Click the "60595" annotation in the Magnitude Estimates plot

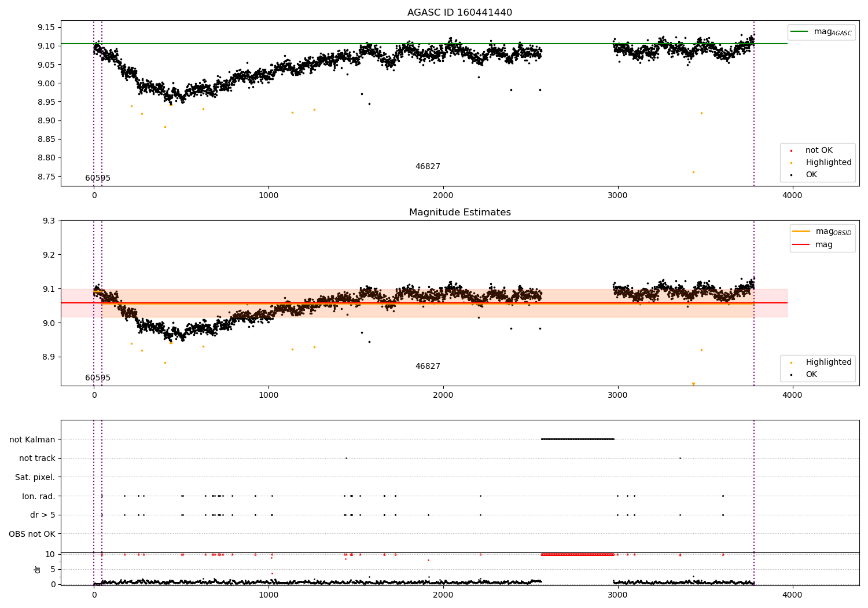(x=98, y=378)
